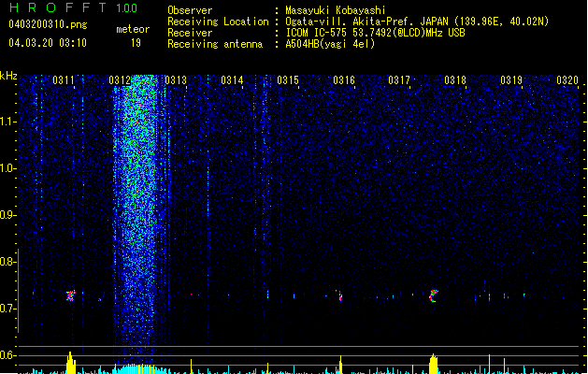
Task: Click the HROFFT program title
Action: pos(58,7)
